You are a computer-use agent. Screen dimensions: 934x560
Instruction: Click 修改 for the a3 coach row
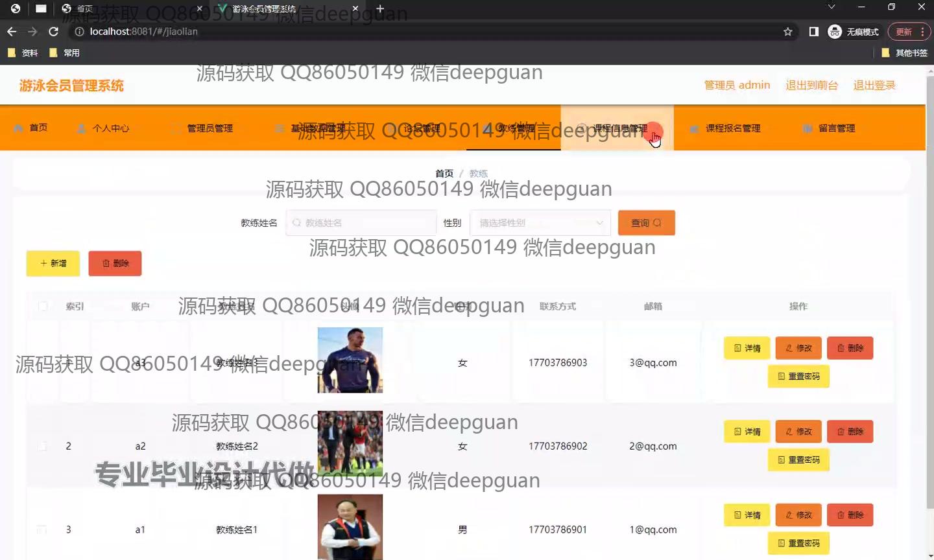pos(798,348)
